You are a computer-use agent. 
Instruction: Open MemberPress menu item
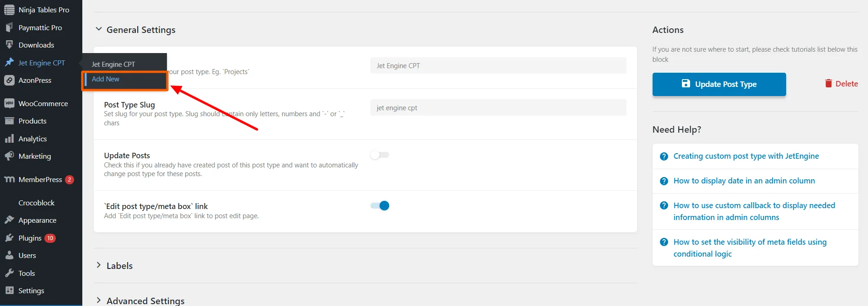click(41, 179)
